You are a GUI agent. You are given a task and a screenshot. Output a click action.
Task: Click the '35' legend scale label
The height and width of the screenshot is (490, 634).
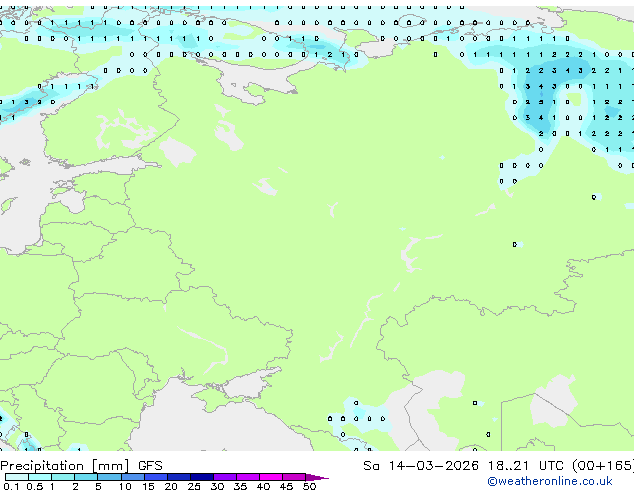pyautogui.click(x=240, y=486)
